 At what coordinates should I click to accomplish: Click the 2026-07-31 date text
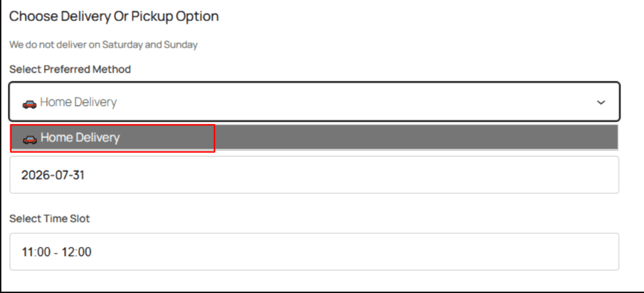point(53,175)
